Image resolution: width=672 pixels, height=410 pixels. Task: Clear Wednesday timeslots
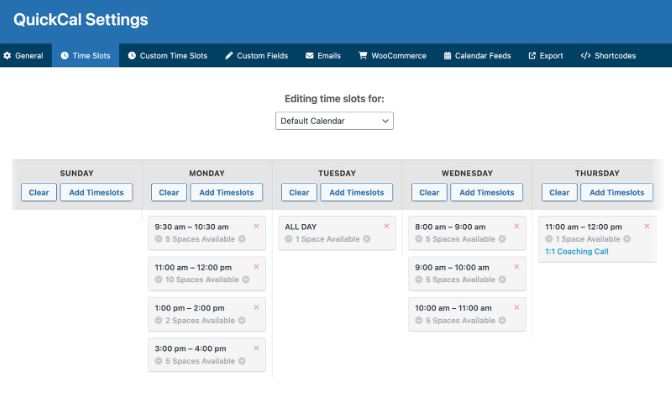point(429,192)
